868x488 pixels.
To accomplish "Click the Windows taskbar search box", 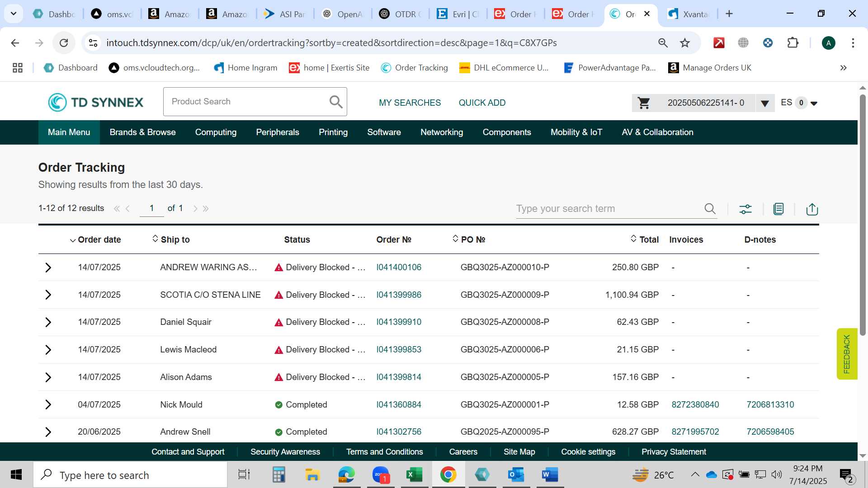I will (x=130, y=475).
